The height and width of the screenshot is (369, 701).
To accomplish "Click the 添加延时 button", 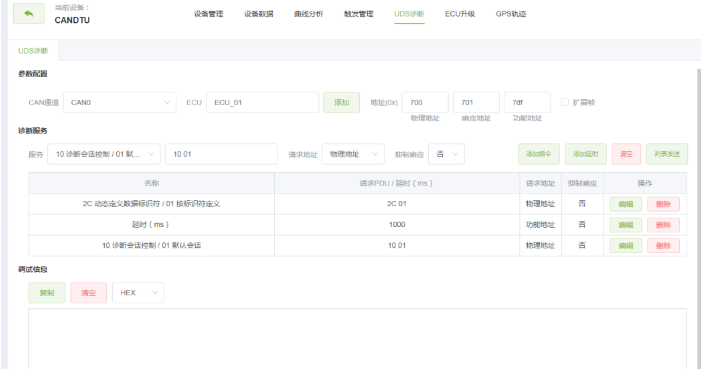I will [586, 154].
